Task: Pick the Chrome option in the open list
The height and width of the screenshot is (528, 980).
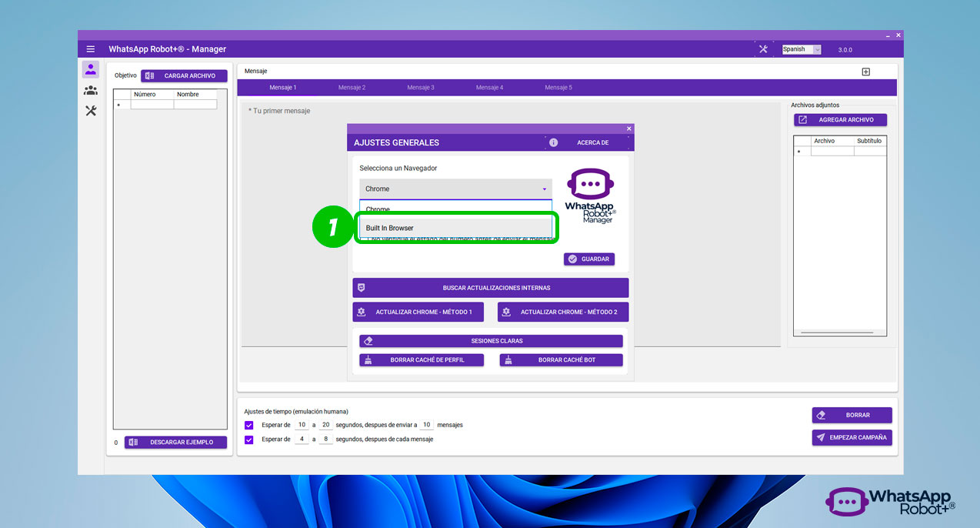Action: (x=455, y=209)
